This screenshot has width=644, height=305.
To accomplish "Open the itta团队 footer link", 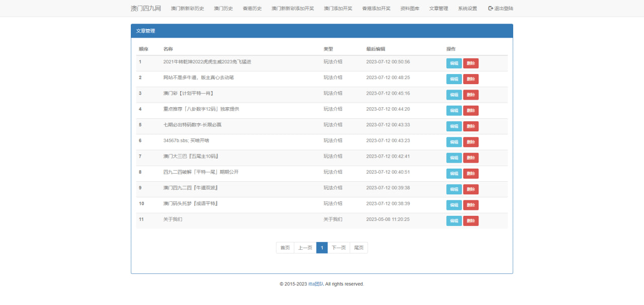I will (x=316, y=284).
